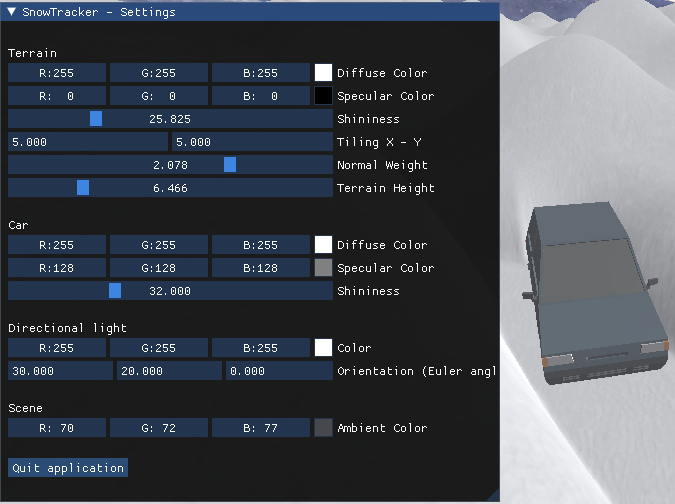The width and height of the screenshot is (675, 504).
Task: Select the Terrain Specular Color blue field
Action: pos(261,96)
